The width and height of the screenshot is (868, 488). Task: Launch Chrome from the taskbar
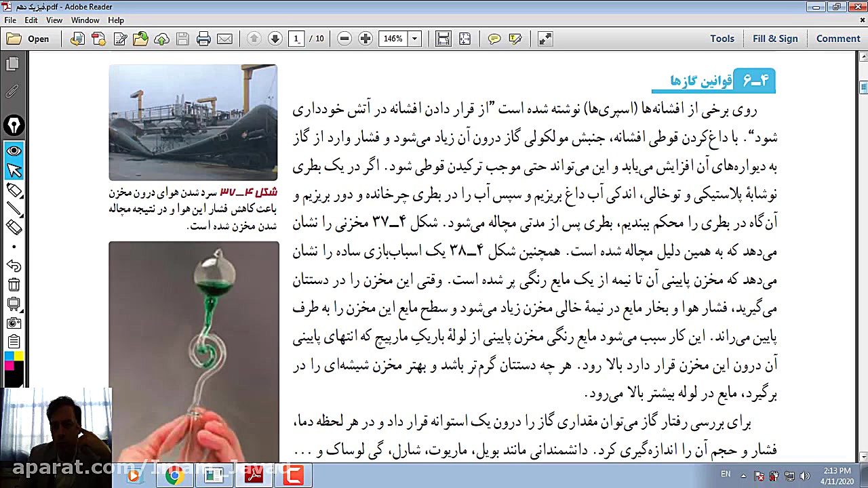pos(175,475)
